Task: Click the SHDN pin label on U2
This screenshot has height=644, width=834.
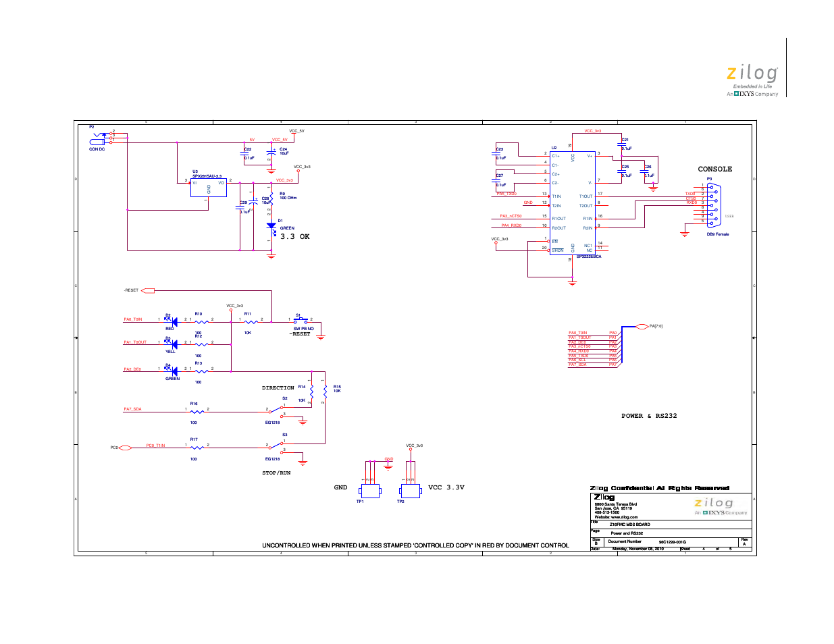Action: click(x=558, y=250)
